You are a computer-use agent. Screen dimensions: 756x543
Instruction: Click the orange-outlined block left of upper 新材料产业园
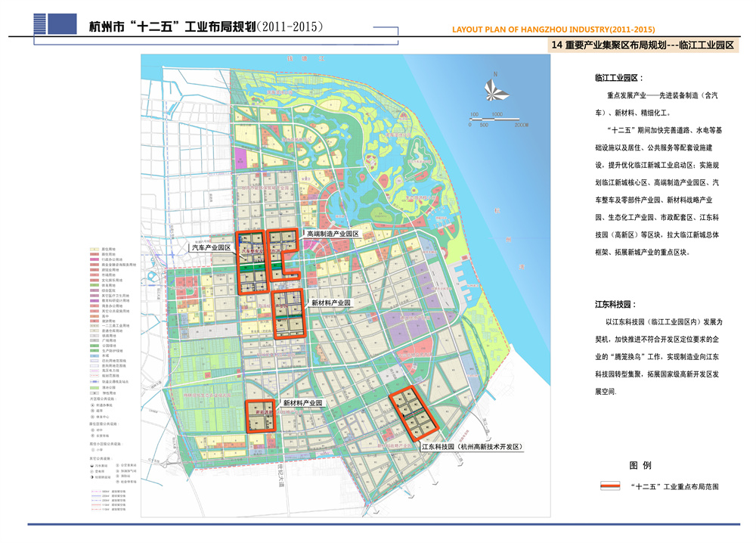tap(287, 312)
